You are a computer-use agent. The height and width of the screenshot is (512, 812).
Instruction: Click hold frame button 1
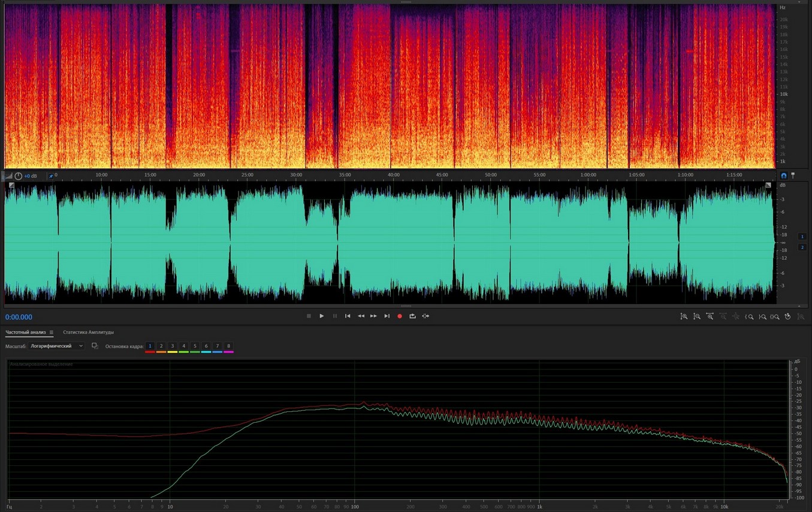pos(150,346)
